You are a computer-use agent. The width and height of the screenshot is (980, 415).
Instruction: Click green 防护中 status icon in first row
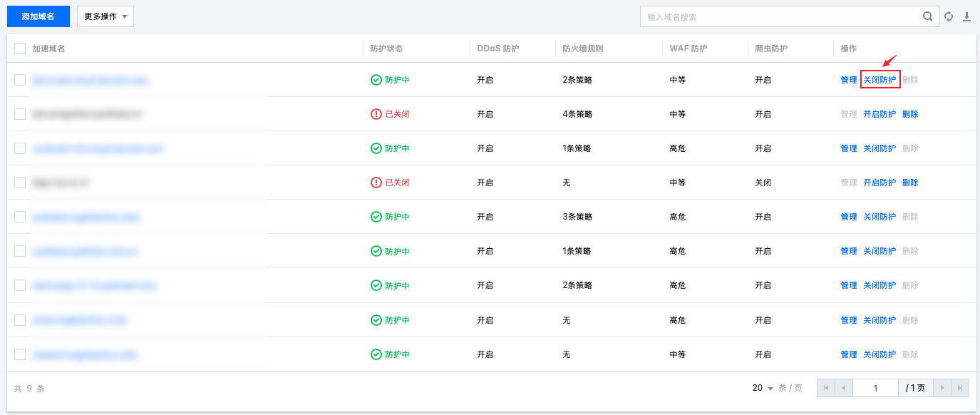pyautogui.click(x=376, y=80)
